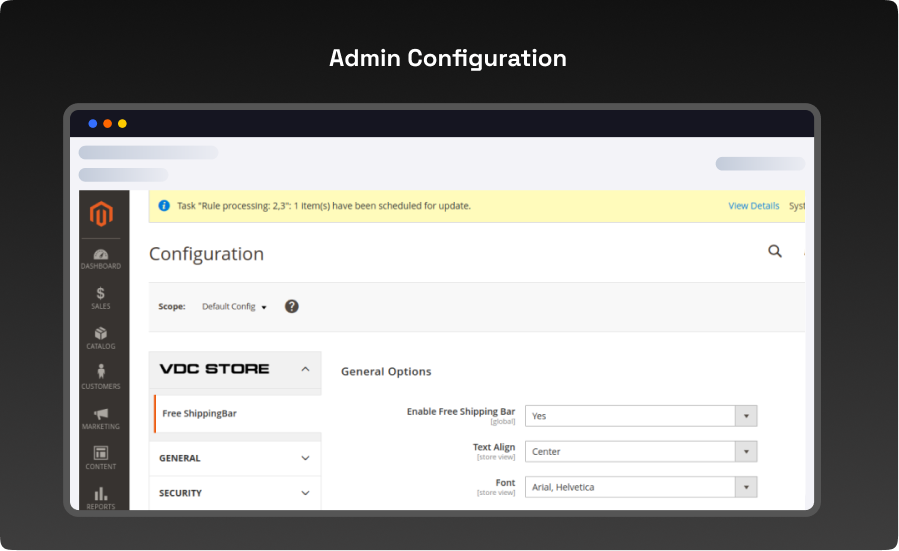Open the Dashboard sidebar icon
The height and width of the screenshot is (551, 899).
pyautogui.click(x=100, y=258)
